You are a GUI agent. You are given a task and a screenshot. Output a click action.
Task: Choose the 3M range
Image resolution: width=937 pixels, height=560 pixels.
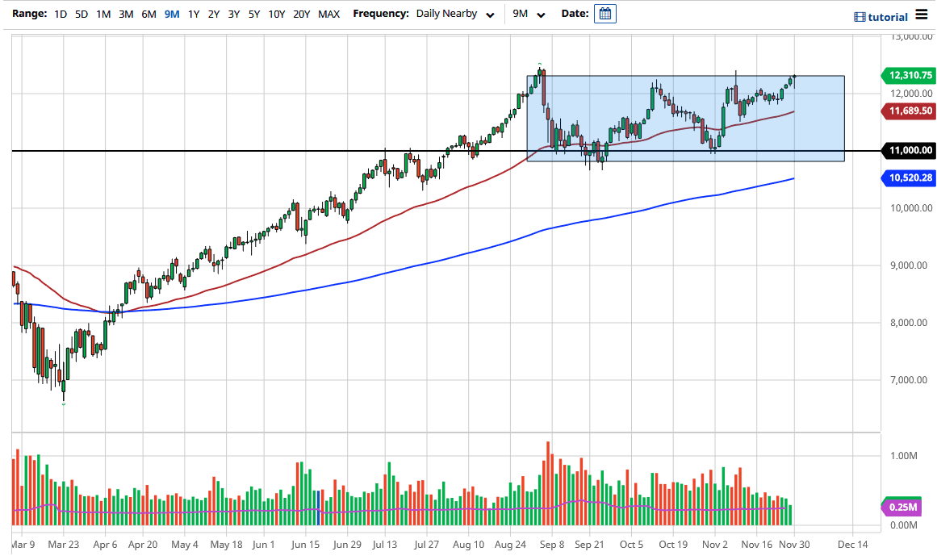126,14
